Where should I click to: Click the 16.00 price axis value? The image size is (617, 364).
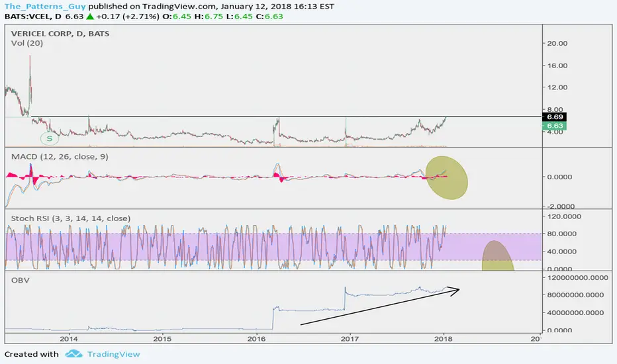click(x=557, y=66)
